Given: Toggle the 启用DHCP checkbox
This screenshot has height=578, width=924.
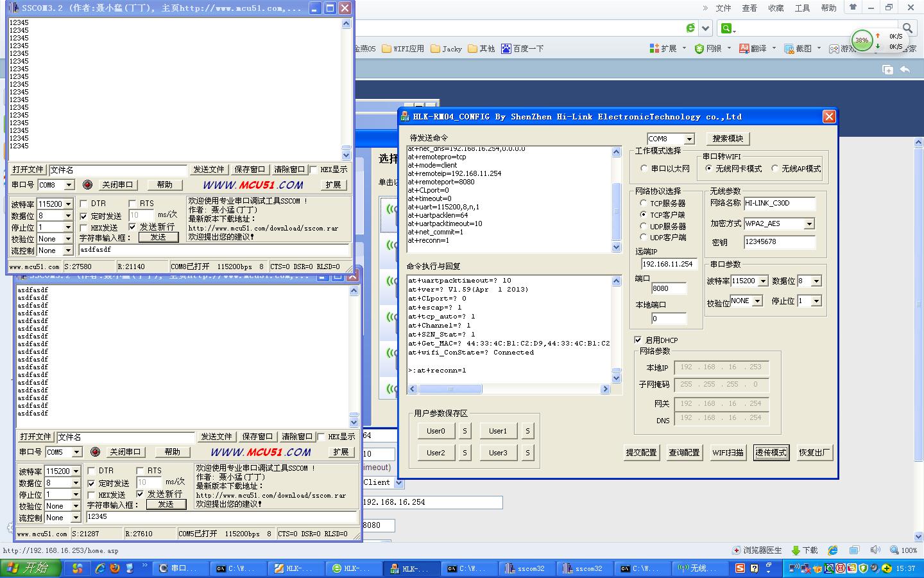Looking at the screenshot, I should pyautogui.click(x=638, y=340).
